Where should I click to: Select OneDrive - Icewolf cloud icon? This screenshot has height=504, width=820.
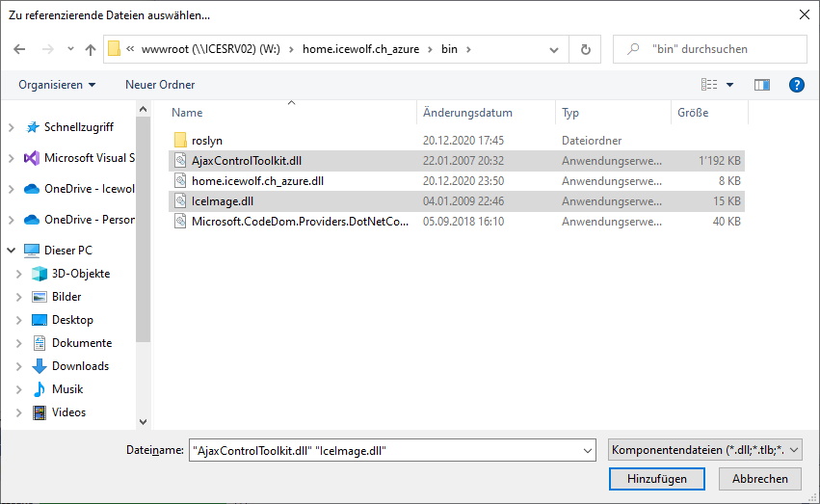(x=32, y=189)
